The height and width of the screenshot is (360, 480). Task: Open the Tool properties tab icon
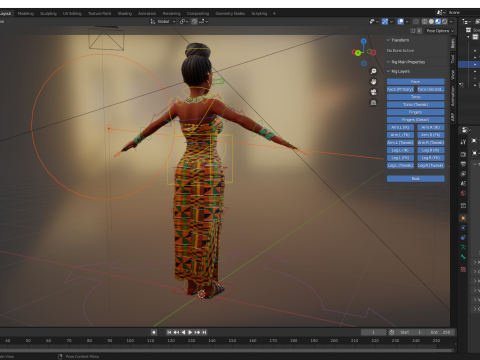[x=463, y=142]
